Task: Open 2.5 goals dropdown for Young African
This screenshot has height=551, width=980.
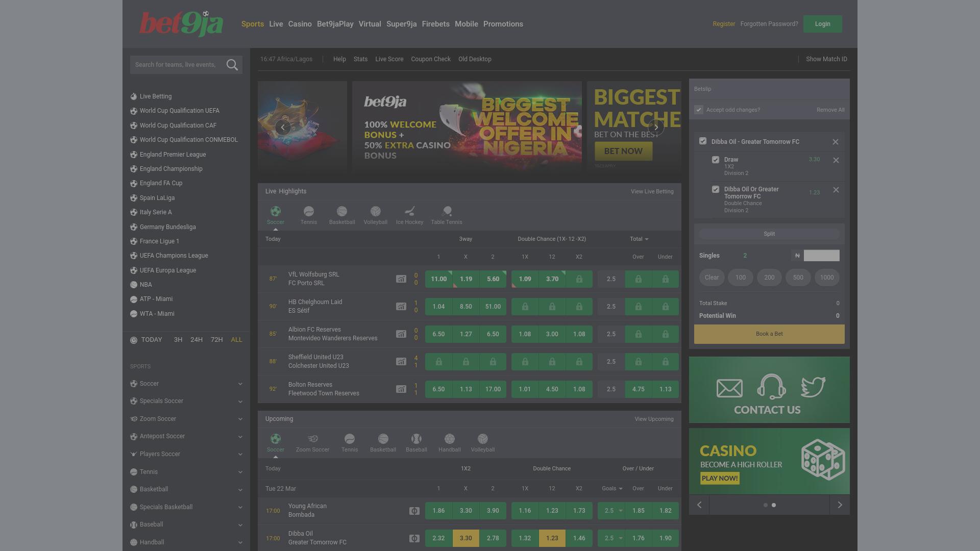Action: click(611, 511)
